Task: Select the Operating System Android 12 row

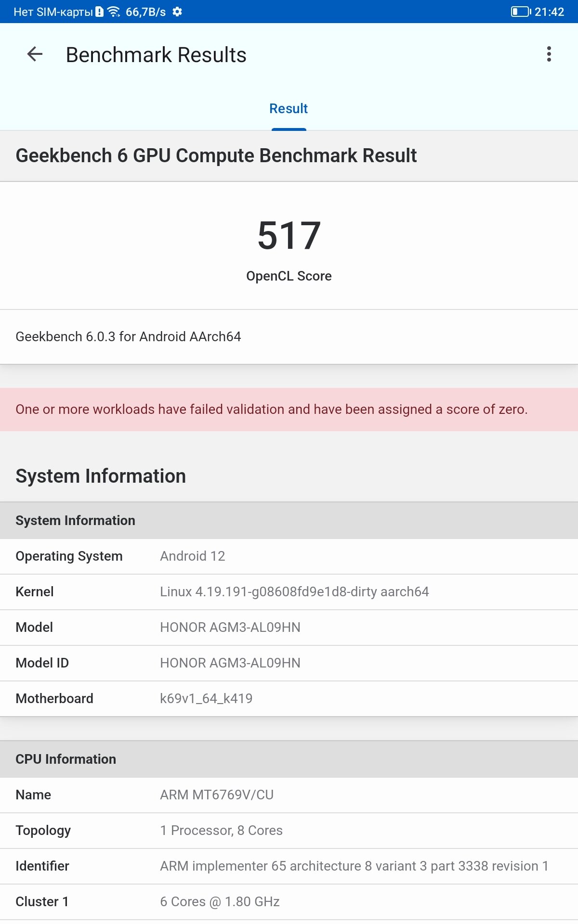Action: 289,556
